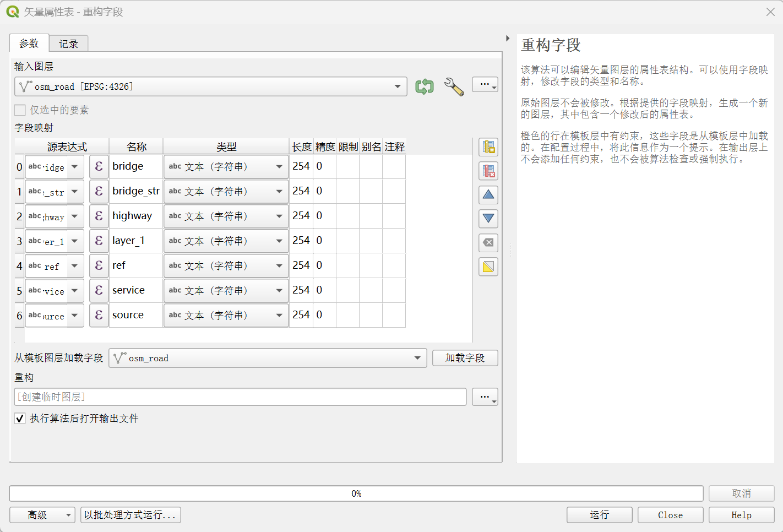Open expression editor for bridge_str row
Image resolution: width=783 pixels, height=532 pixels.
pyautogui.click(x=99, y=191)
